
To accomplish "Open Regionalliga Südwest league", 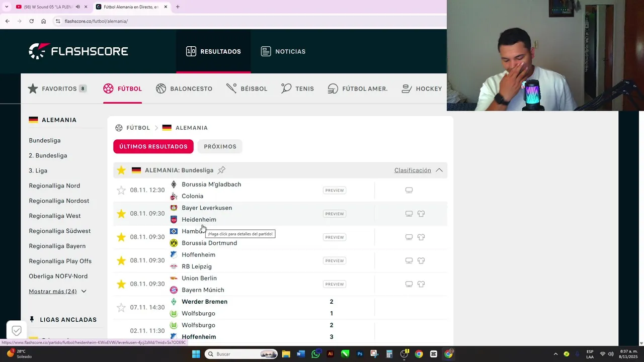I will click(x=60, y=231).
